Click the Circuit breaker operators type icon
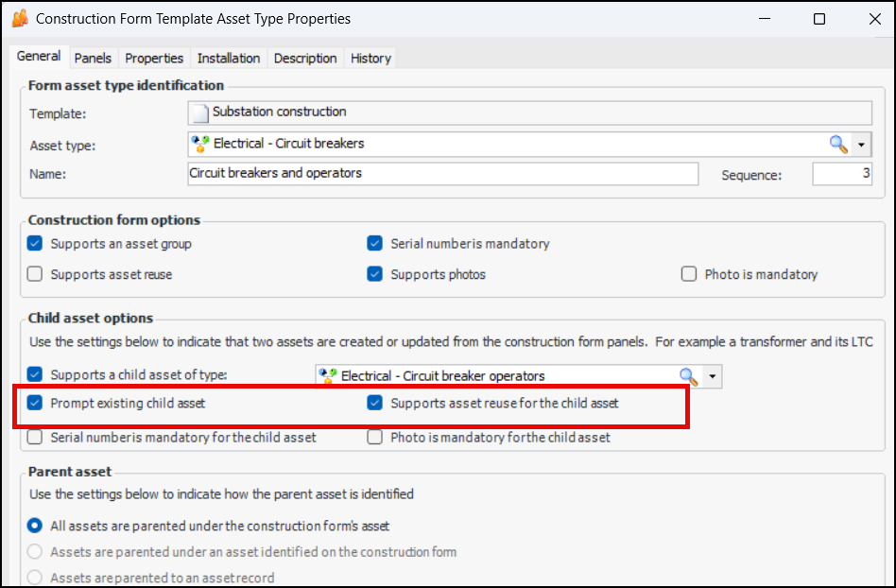Screen dimensions: 896x588 click(327, 376)
